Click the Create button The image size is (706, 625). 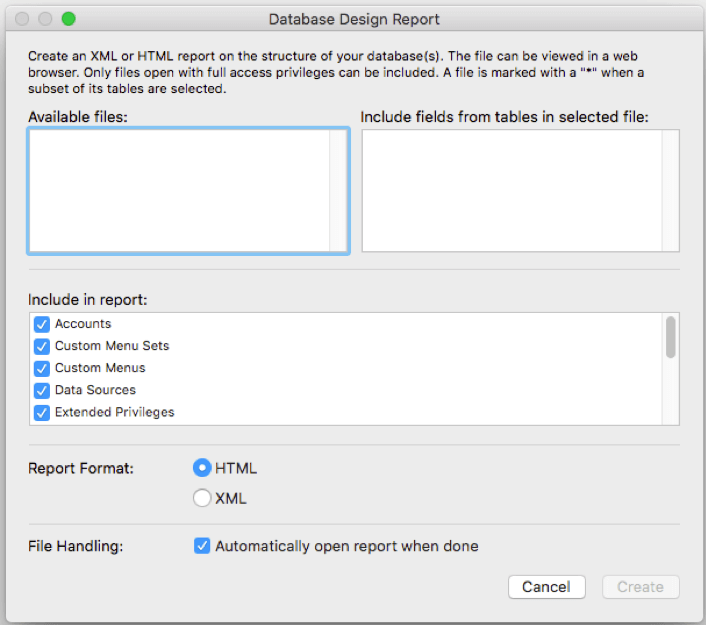point(641,587)
